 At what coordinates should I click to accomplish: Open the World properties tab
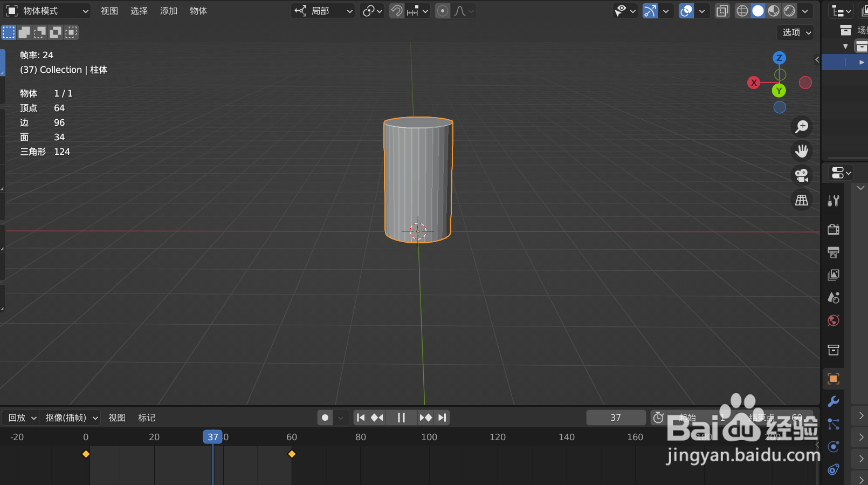pyautogui.click(x=833, y=320)
